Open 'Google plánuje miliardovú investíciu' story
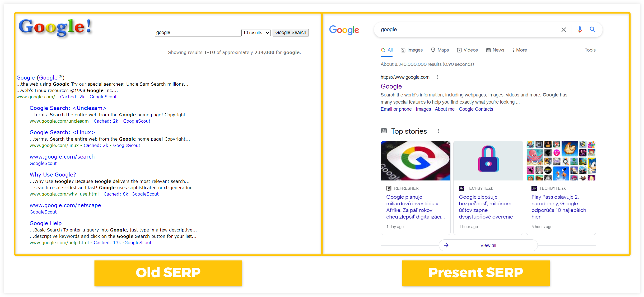This screenshot has width=644, height=297. (x=415, y=207)
